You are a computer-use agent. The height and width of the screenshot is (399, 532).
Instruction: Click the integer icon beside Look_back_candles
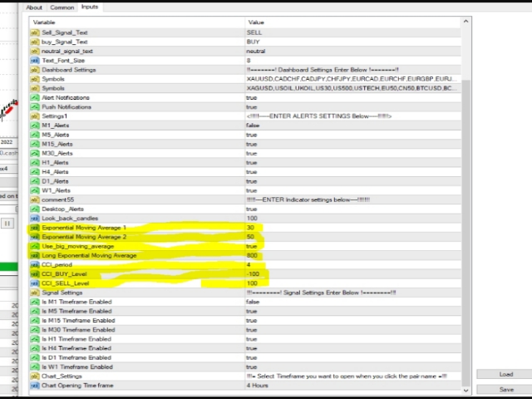pyautogui.click(x=35, y=218)
